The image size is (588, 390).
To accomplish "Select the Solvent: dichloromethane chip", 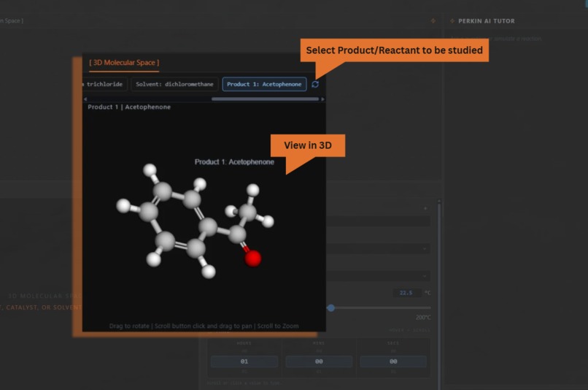I will (x=174, y=84).
